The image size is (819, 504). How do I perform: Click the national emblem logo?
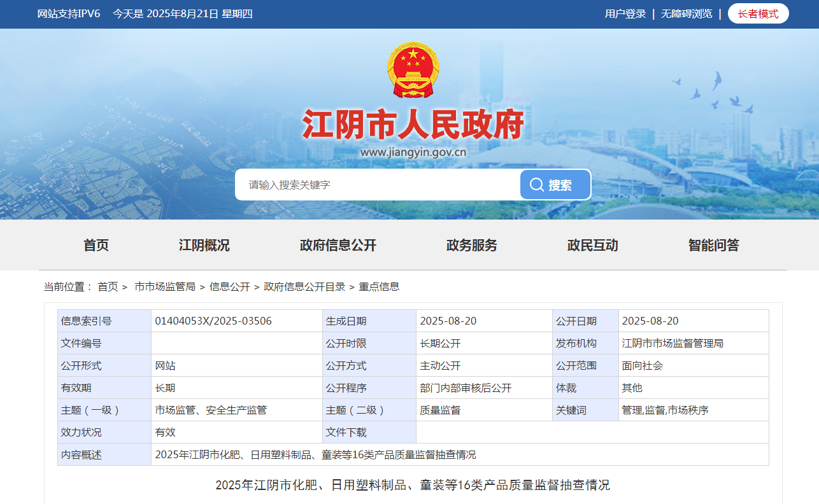pos(413,70)
